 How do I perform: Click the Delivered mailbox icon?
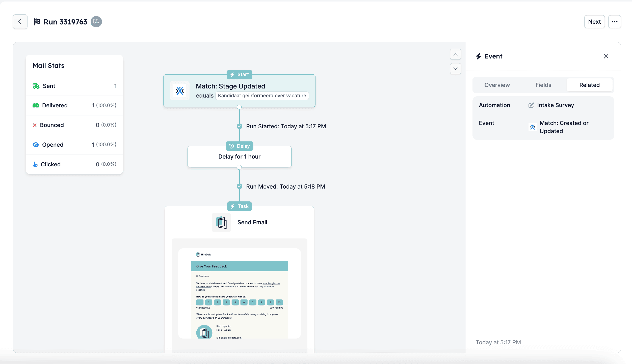point(36,105)
